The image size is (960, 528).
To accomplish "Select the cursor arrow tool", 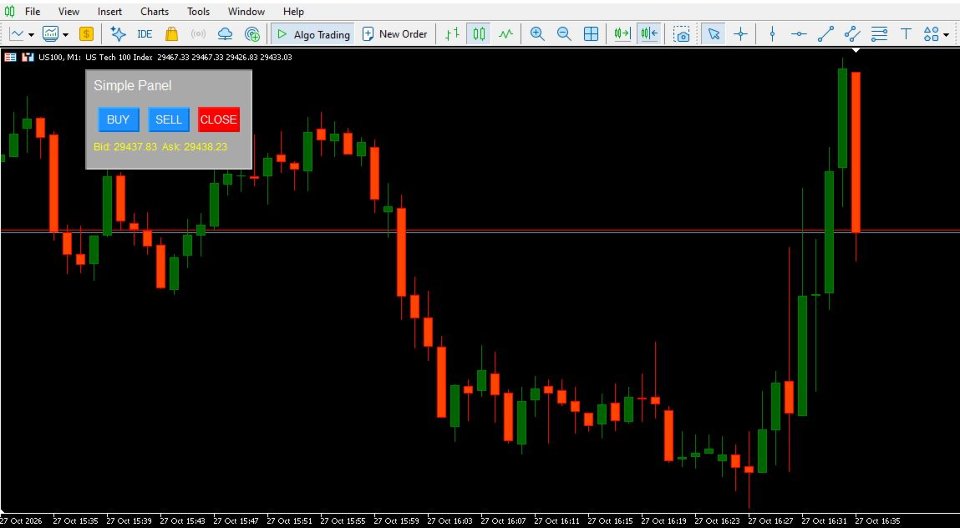I will coord(713,34).
